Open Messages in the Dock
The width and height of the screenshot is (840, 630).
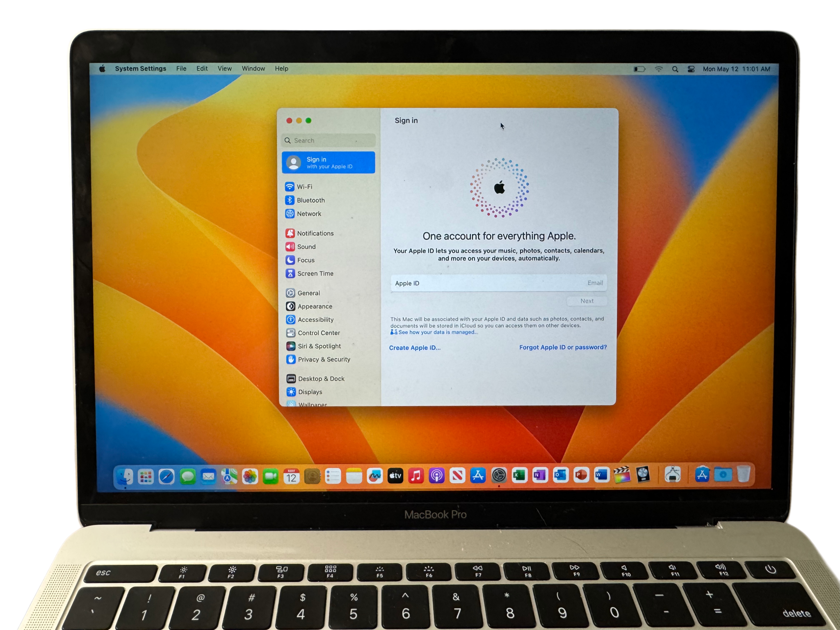point(187,477)
